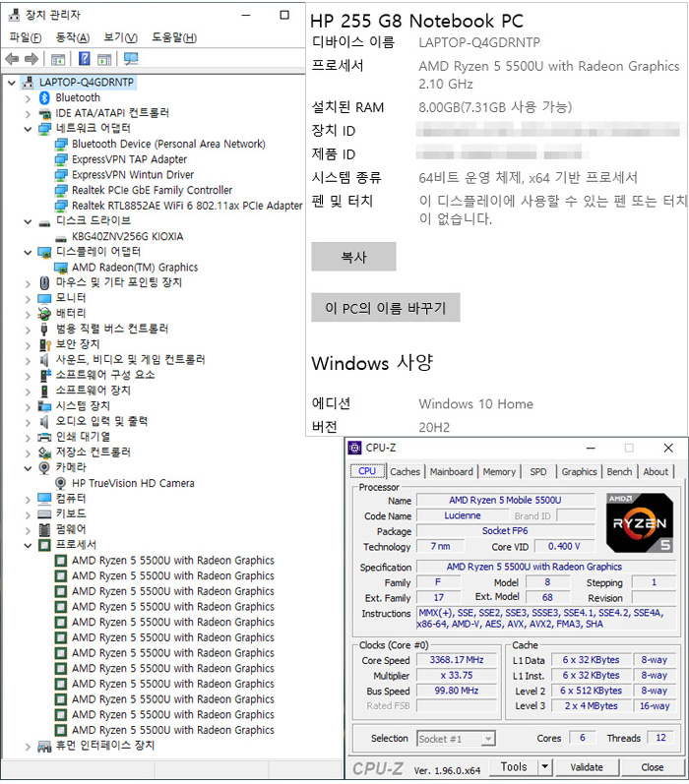
Task: Click the CPU-Z title bar app icon
Action: pyautogui.click(x=354, y=448)
